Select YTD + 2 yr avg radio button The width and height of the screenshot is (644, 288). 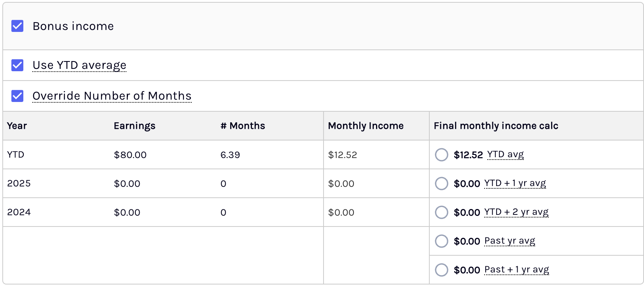(441, 212)
